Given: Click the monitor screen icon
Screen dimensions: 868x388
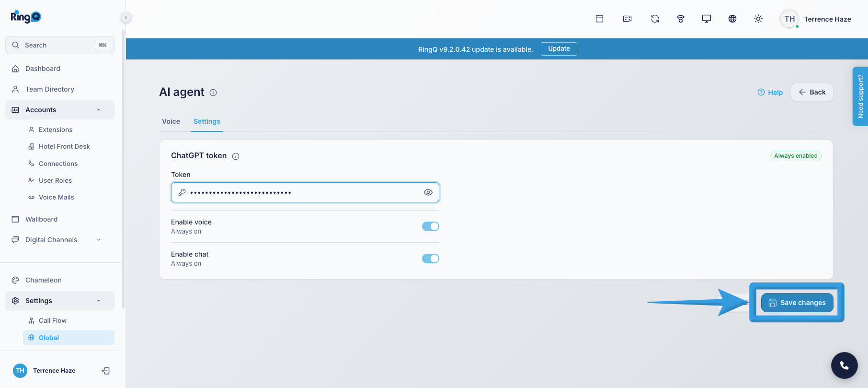Looking at the screenshot, I should [x=707, y=19].
